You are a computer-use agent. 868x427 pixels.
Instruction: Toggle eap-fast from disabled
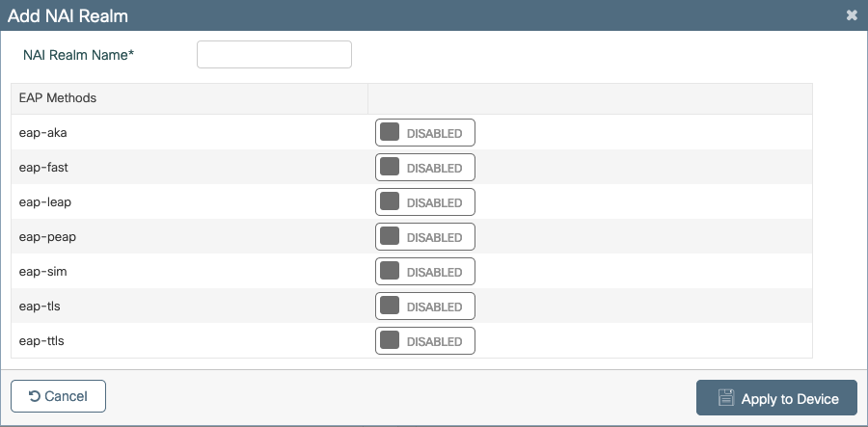point(424,168)
